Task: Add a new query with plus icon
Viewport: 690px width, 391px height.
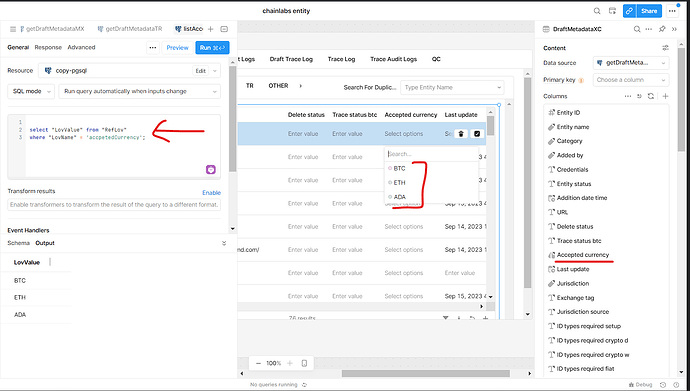Action: pos(210,29)
